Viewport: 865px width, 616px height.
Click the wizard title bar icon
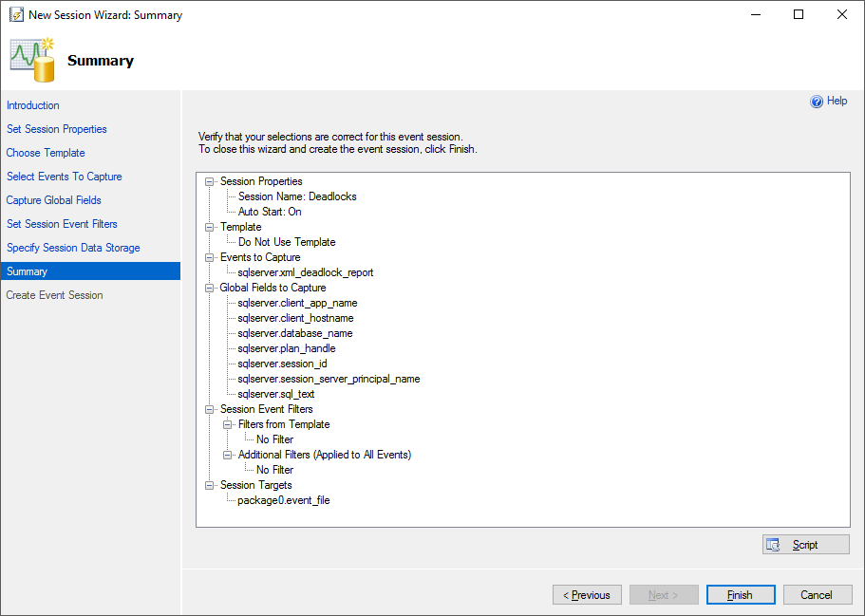tap(16, 15)
